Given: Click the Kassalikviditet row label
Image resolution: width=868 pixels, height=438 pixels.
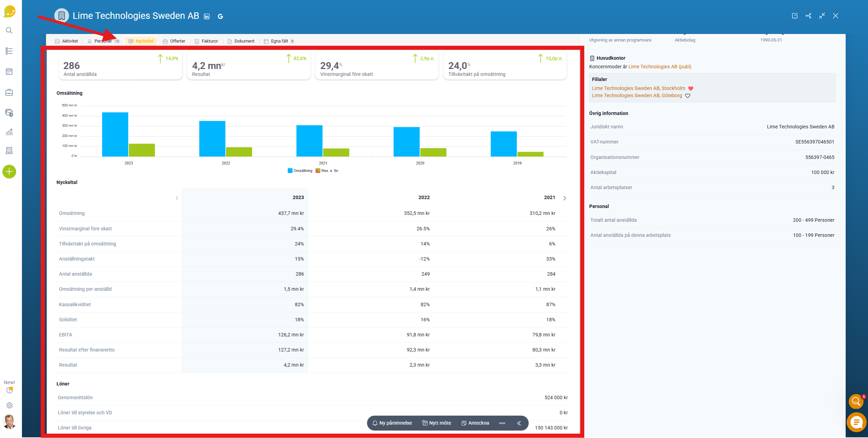Looking at the screenshot, I should 75,304.
